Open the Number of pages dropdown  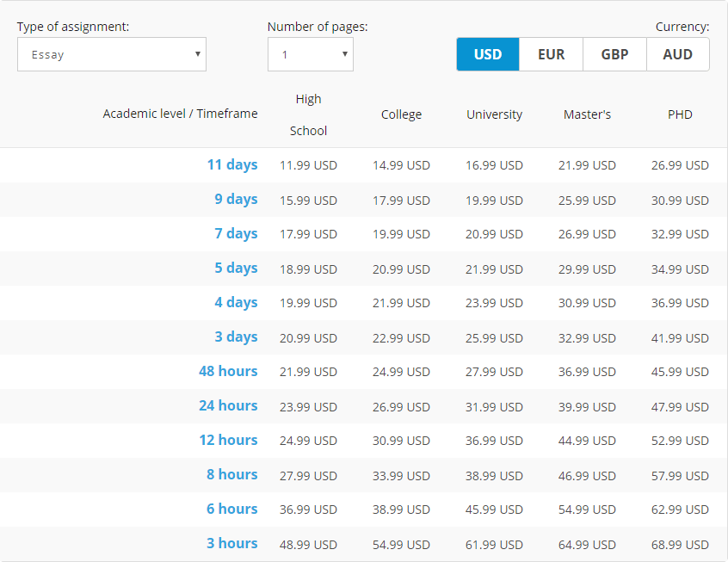[310, 54]
